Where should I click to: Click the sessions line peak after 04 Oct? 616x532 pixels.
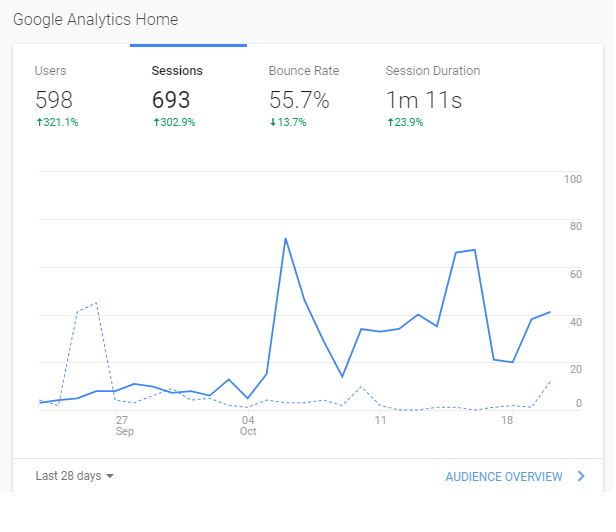(286, 238)
